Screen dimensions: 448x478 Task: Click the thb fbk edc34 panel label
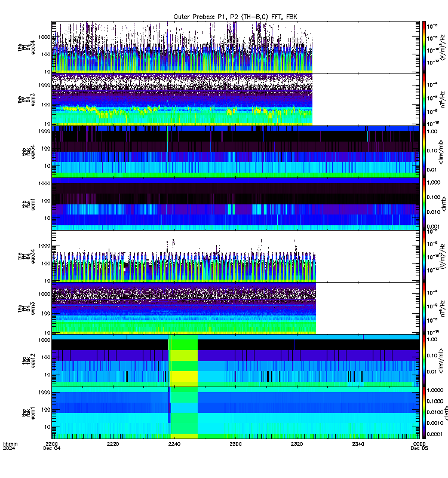29,151
